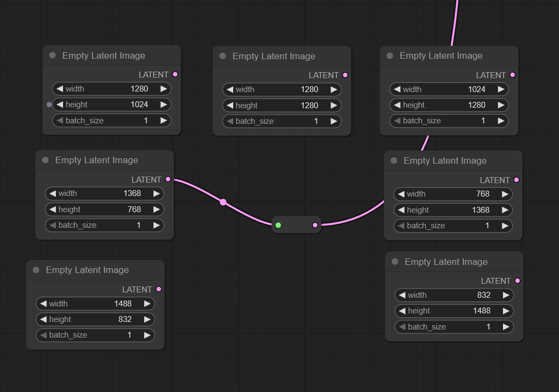
Task: Collapse the Empty Latent Image node sized 1280×1280
Action: pyautogui.click(x=222, y=56)
